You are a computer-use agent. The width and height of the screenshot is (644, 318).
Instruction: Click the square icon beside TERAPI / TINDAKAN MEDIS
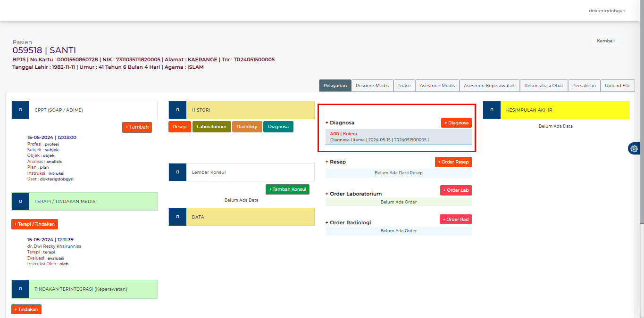point(20,201)
